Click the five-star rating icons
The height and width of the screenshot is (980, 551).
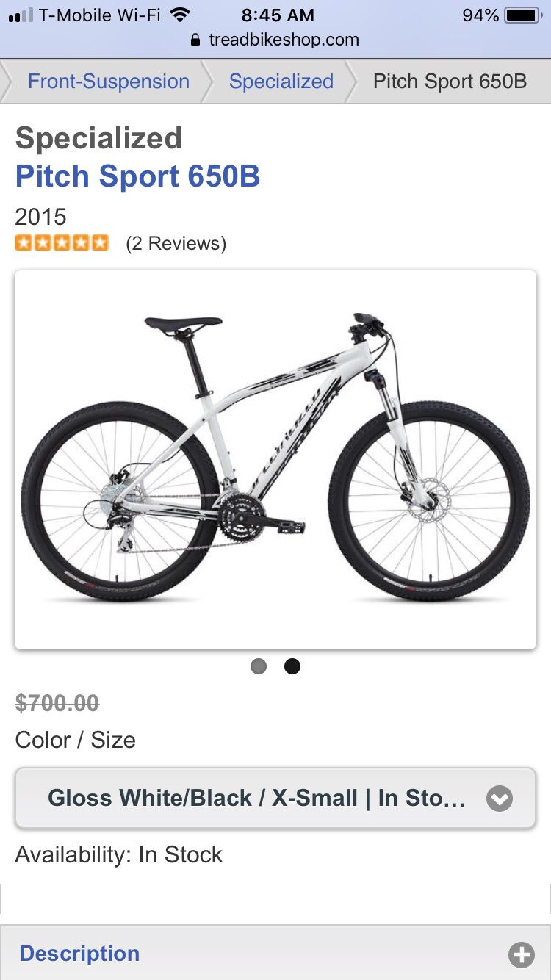coord(62,243)
